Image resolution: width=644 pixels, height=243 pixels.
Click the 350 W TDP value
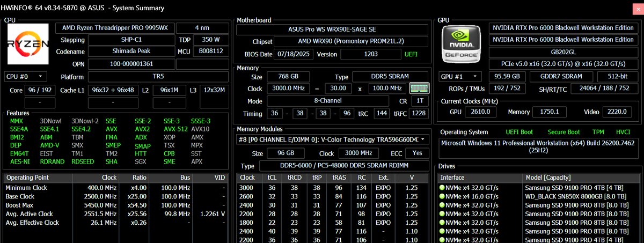tap(210, 40)
